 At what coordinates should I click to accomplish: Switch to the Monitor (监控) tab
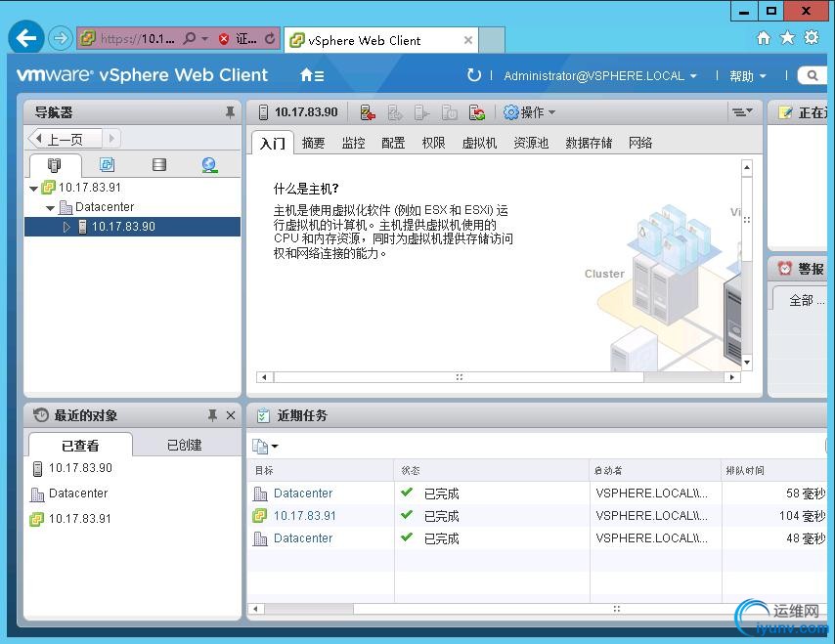[353, 143]
